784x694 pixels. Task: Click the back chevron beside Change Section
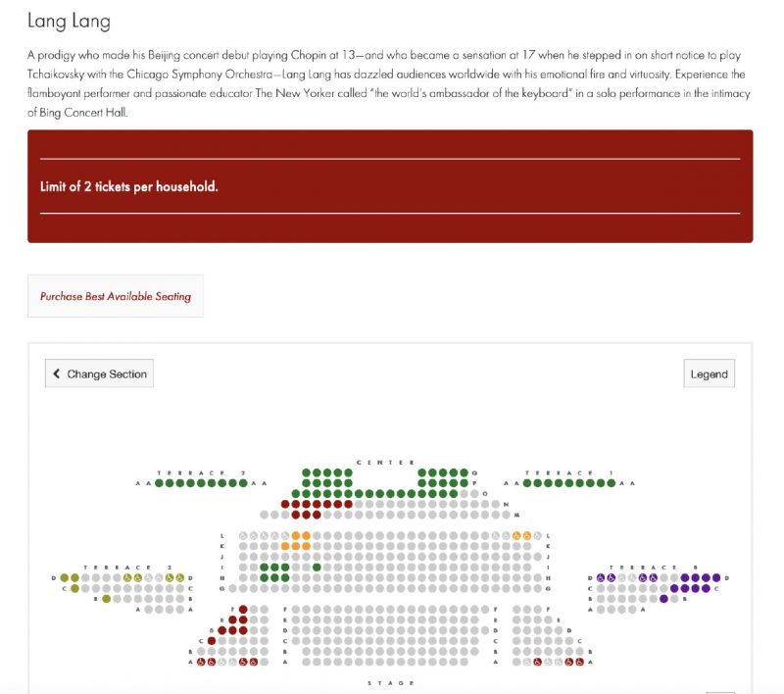(57, 373)
